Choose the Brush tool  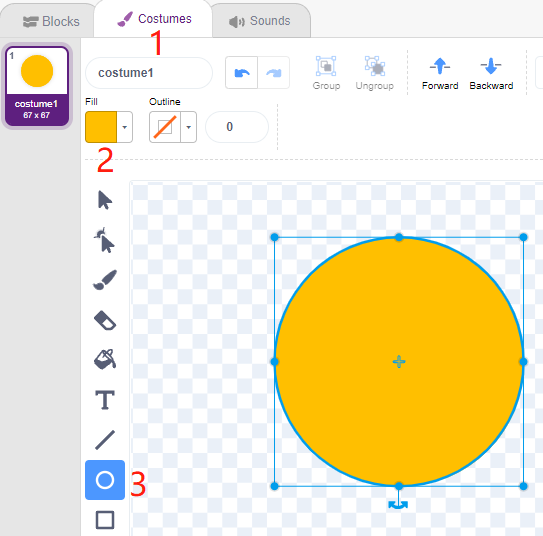tap(105, 280)
